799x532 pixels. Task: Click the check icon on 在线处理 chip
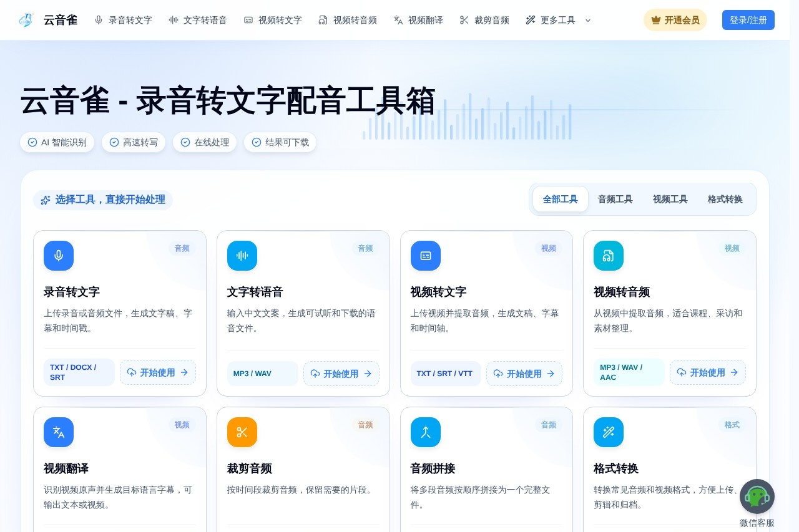(x=185, y=142)
